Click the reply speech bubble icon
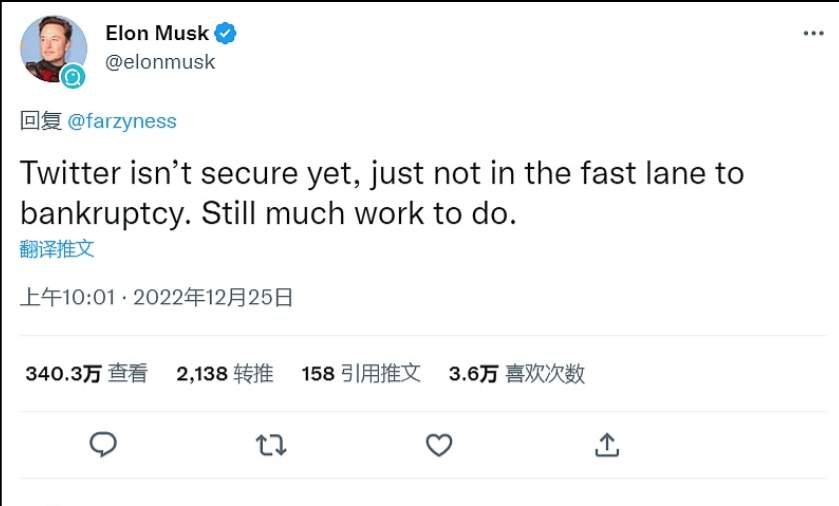The width and height of the screenshot is (839, 506). pos(103,444)
